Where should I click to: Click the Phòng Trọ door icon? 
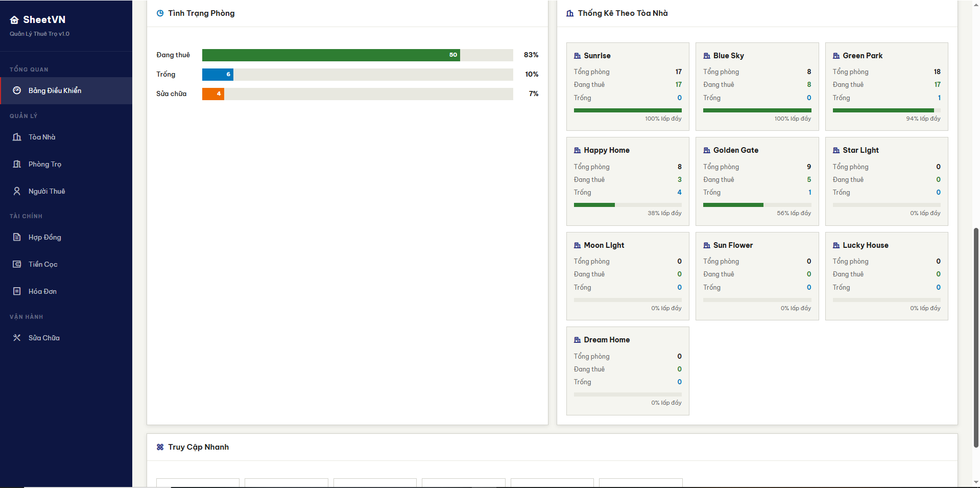pos(17,164)
